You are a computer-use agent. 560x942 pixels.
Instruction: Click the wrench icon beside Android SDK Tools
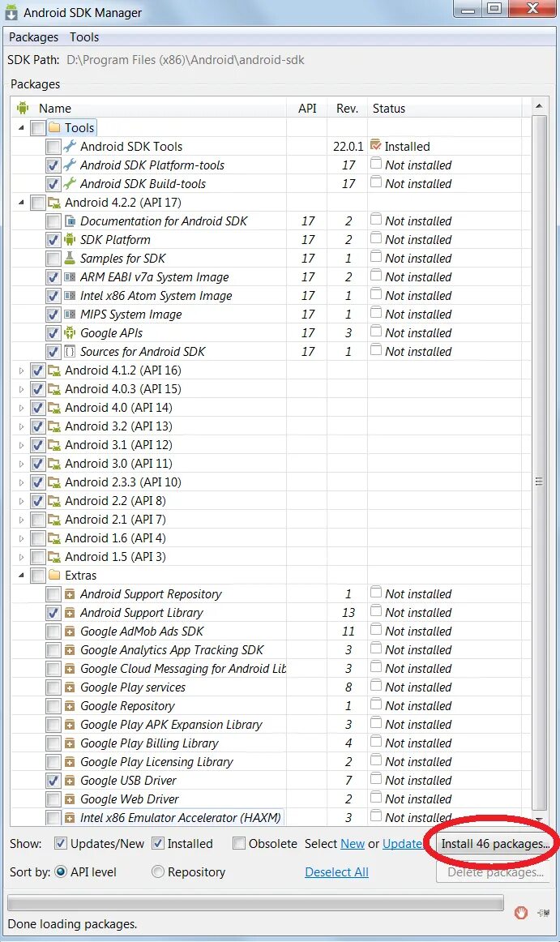(x=70, y=146)
